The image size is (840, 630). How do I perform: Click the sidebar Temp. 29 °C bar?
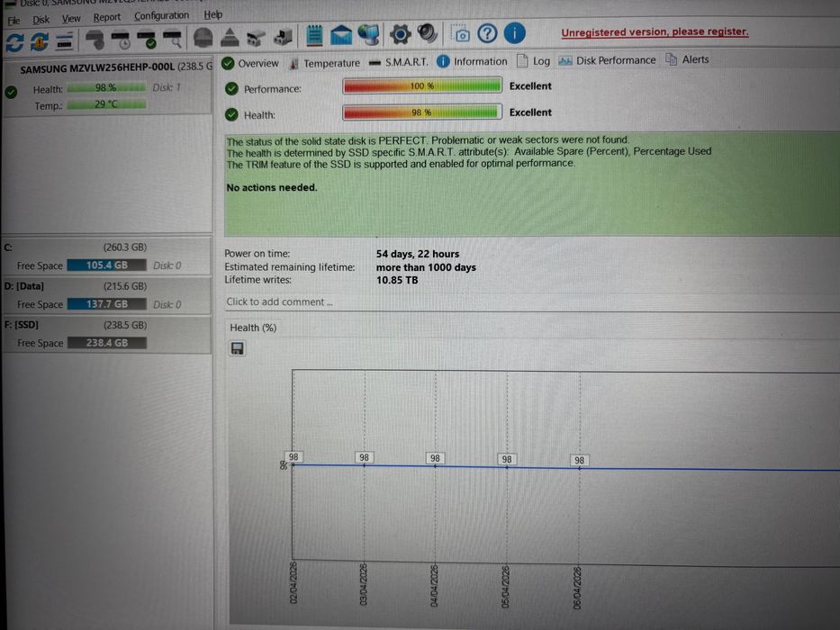[106, 103]
